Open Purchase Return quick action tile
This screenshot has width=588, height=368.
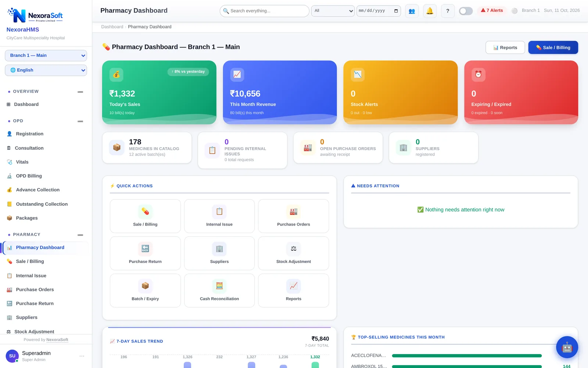click(x=145, y=253)
